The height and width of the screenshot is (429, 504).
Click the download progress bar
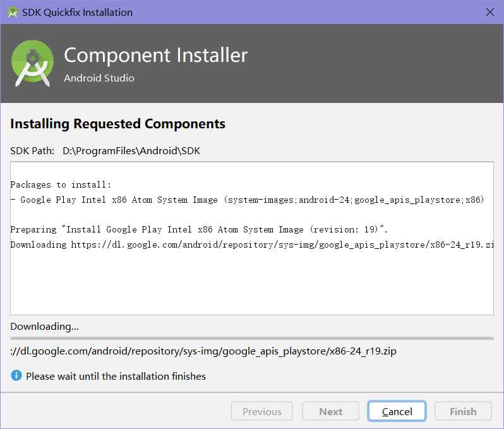pos(251,338)
